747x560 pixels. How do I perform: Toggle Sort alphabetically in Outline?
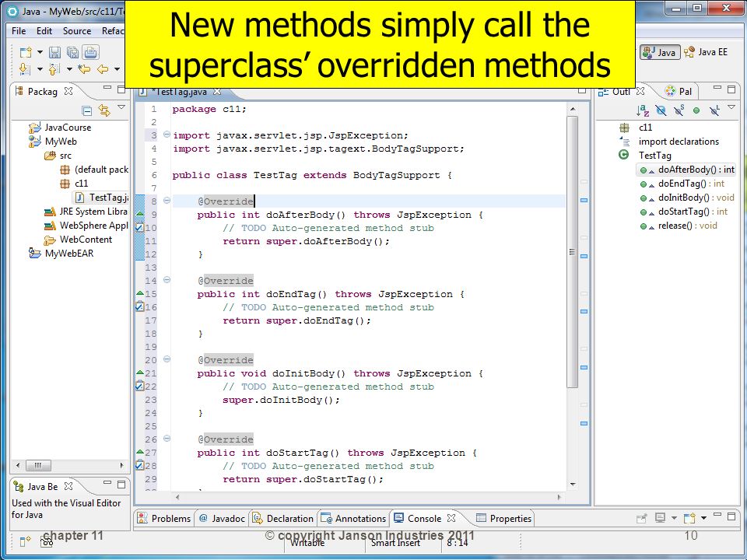pos(643,110)
